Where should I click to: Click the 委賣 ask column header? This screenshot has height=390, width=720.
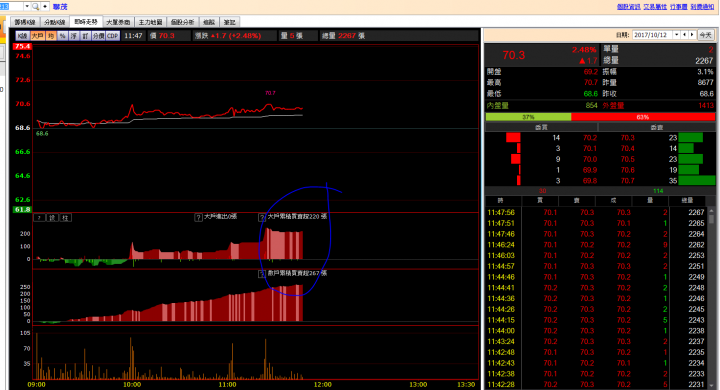[x=657, y=127]
